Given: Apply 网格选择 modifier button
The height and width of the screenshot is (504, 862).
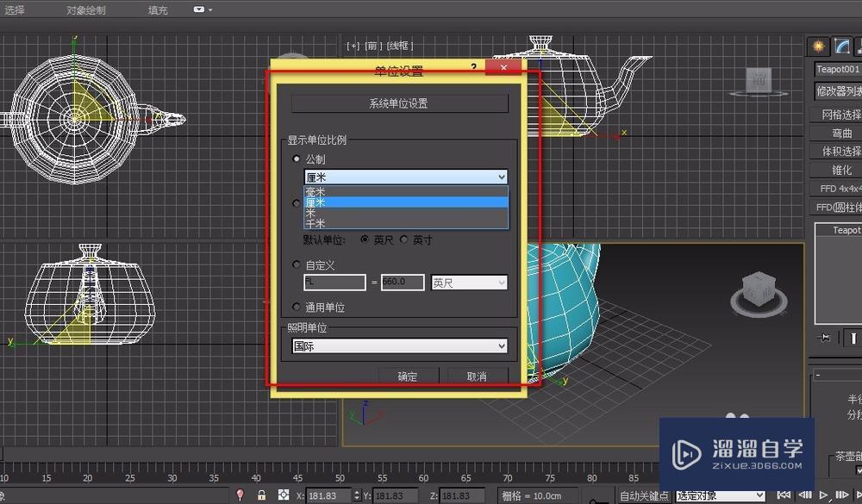Looking at the screenshot, I should click(x=837, y=115).
